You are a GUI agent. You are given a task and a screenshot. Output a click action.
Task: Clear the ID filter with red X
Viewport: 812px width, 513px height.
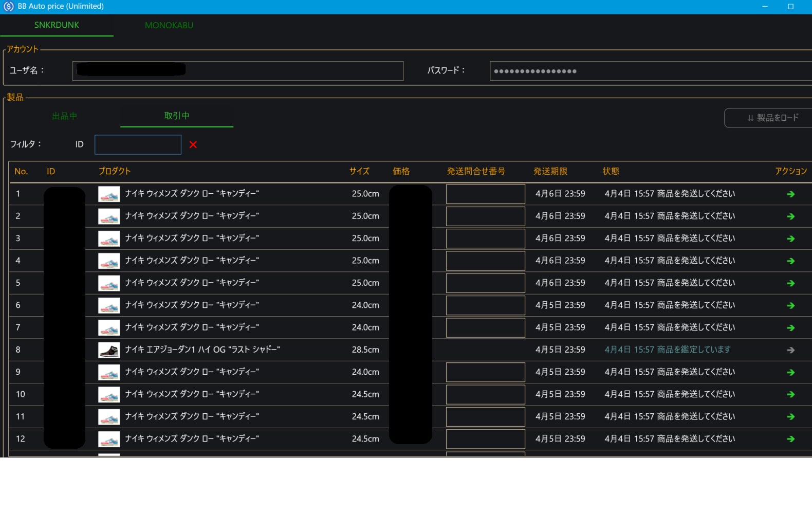[x=193, y=144]
